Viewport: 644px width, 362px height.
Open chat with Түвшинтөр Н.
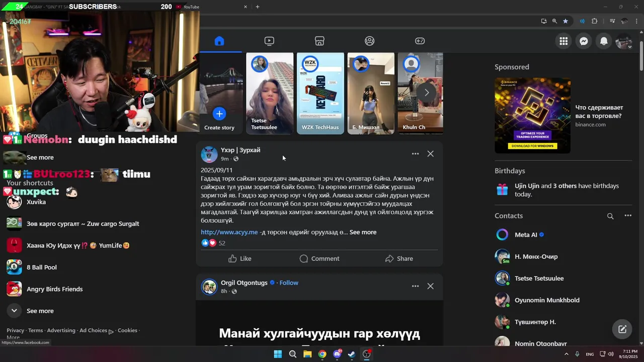pos(562,322)
